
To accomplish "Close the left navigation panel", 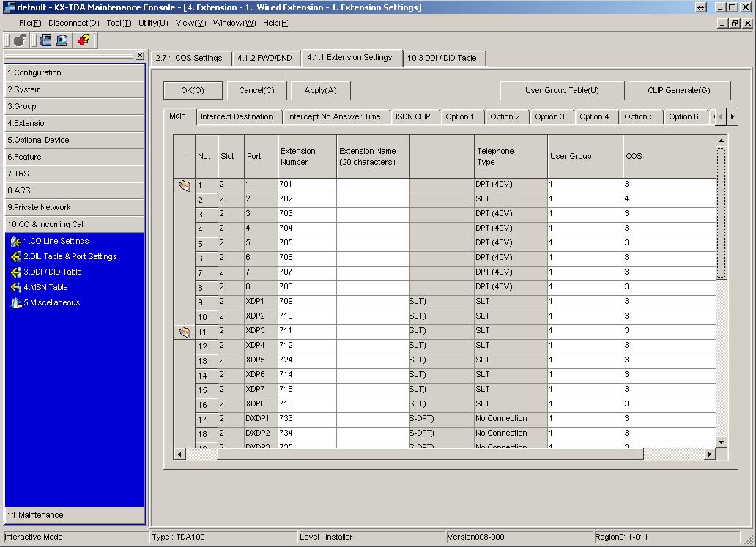I will pyautogui.click(x=140, y=56).
